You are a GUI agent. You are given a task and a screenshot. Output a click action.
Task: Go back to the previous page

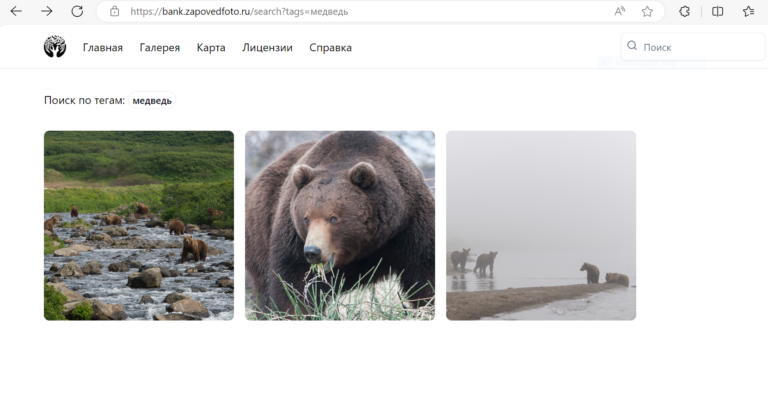coord(16,11)
